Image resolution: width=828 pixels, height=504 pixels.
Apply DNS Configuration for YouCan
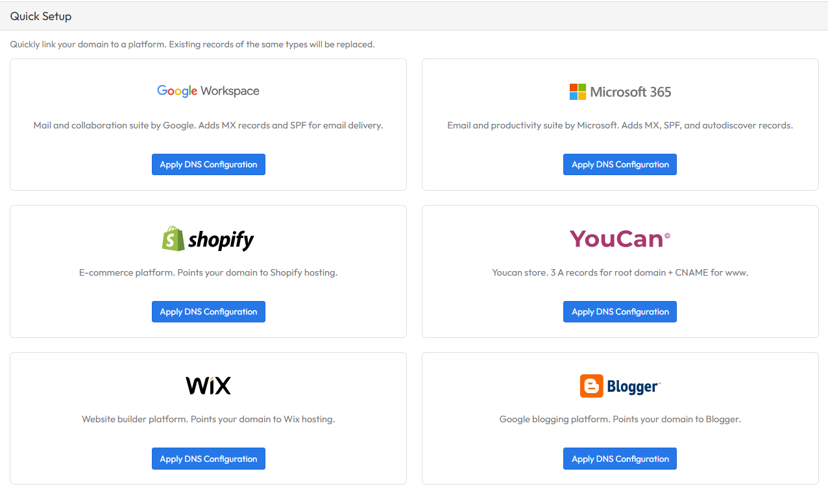(x=620, y=312)
